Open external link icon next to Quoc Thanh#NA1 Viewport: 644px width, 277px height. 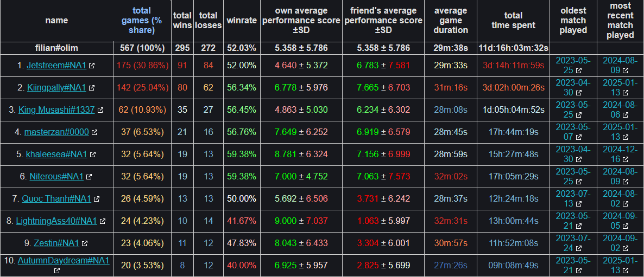[x=97, y=199]
